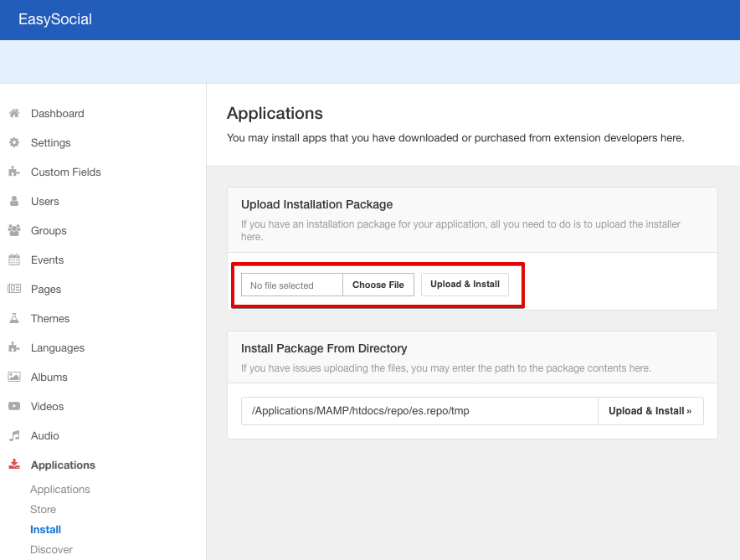Open the Users section
The width and height of the screenshot is (740, 560).
click(x=45, y=201)
